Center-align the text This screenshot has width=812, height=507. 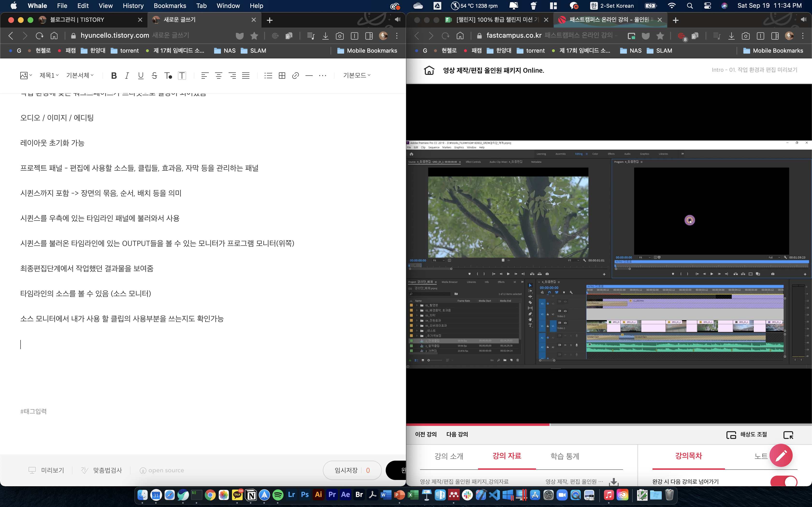pyautogui.click(x=218, y=75)
